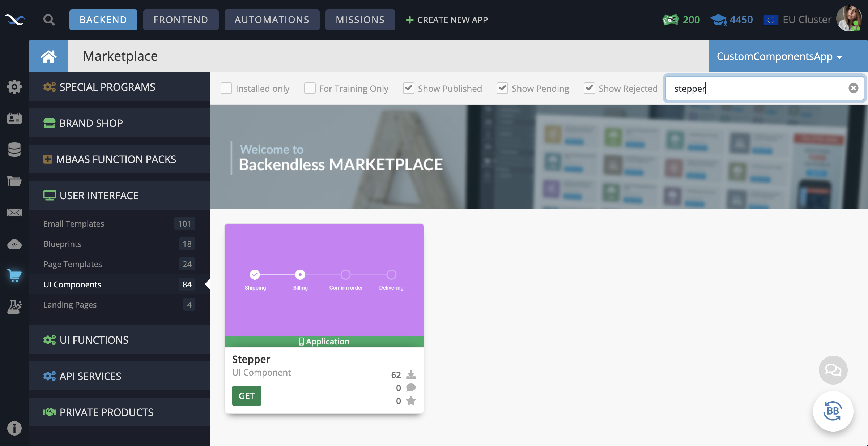Click GET button on Stepper component

tap(246, 395)
